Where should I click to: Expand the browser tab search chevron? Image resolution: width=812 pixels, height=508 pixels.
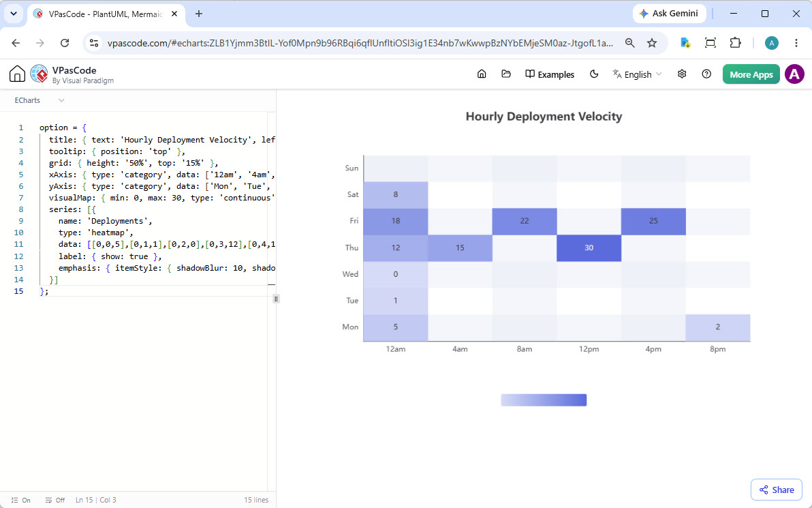14,14
